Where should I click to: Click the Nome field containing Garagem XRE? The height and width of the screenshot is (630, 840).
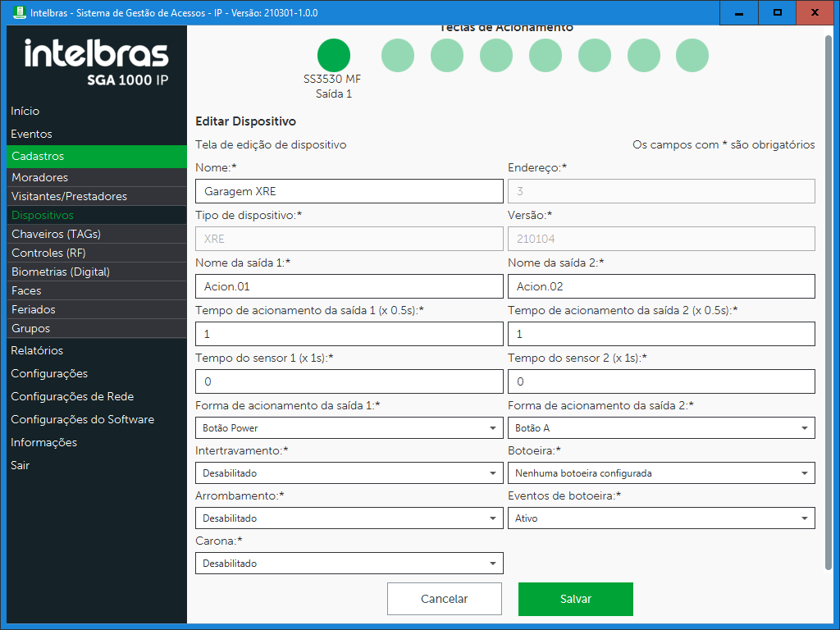click(349, 191)
